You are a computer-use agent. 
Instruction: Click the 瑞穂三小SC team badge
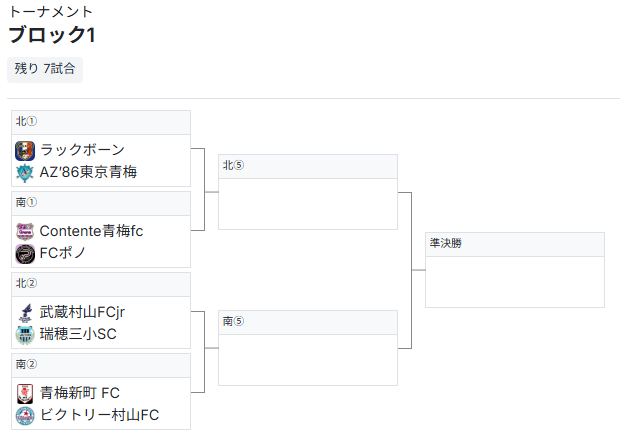point(25,335)
